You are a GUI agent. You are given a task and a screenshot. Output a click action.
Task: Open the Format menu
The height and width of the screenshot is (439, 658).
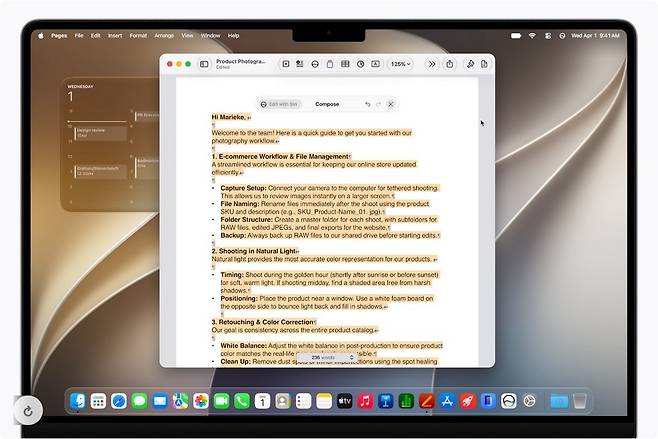pos(138,36)
